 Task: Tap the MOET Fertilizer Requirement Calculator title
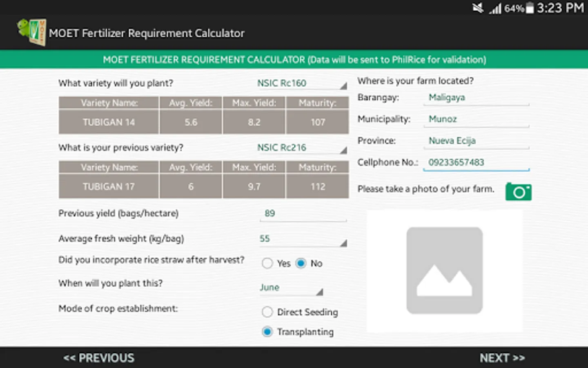coord(147,33)
